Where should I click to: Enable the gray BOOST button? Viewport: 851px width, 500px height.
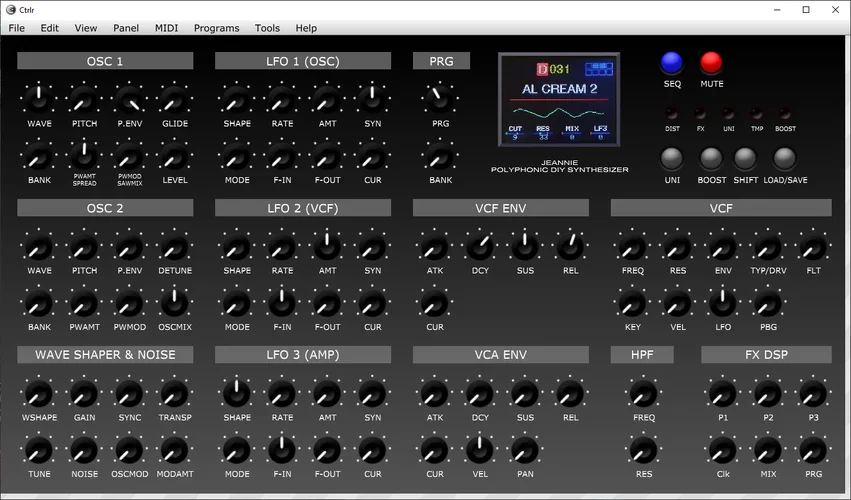coord(710,158)
